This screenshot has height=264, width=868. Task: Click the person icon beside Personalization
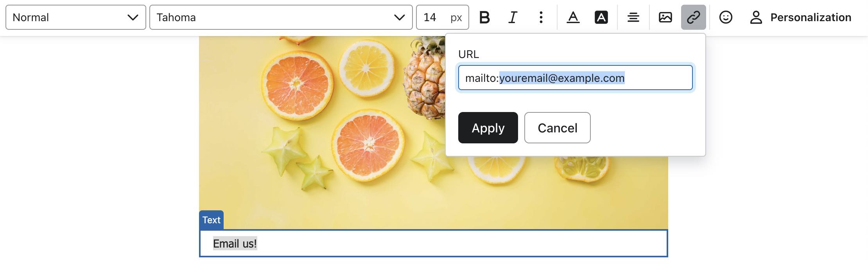coord(756,17)
